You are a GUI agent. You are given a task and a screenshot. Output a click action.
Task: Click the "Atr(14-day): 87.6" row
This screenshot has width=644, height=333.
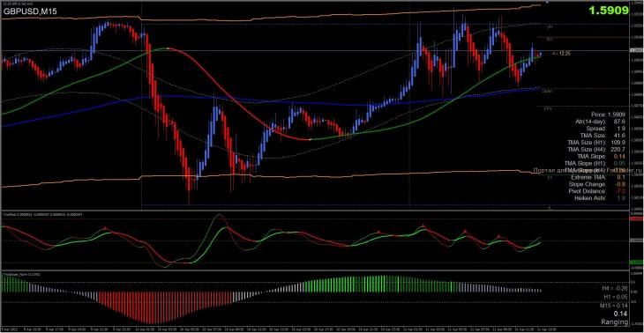pos(602,122)
